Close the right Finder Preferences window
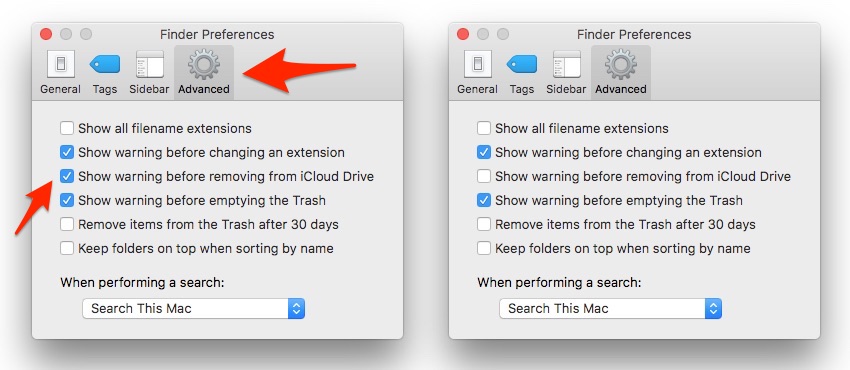850x370 pixels. click(x=463, y=34)
